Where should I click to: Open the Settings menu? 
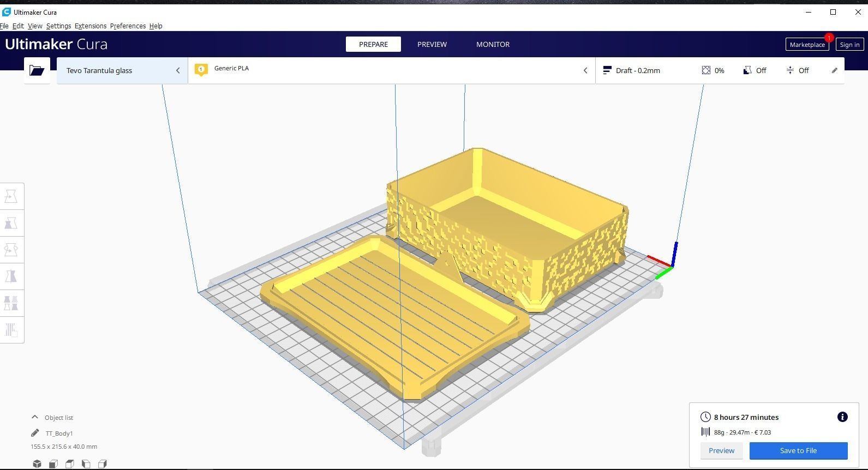[x=58, y=26]
